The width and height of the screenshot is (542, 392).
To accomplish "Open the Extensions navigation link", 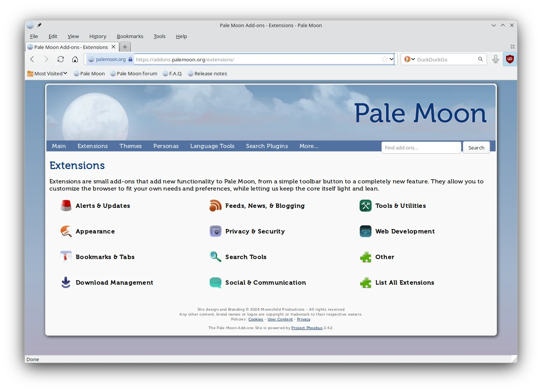I will coord(93,146).
